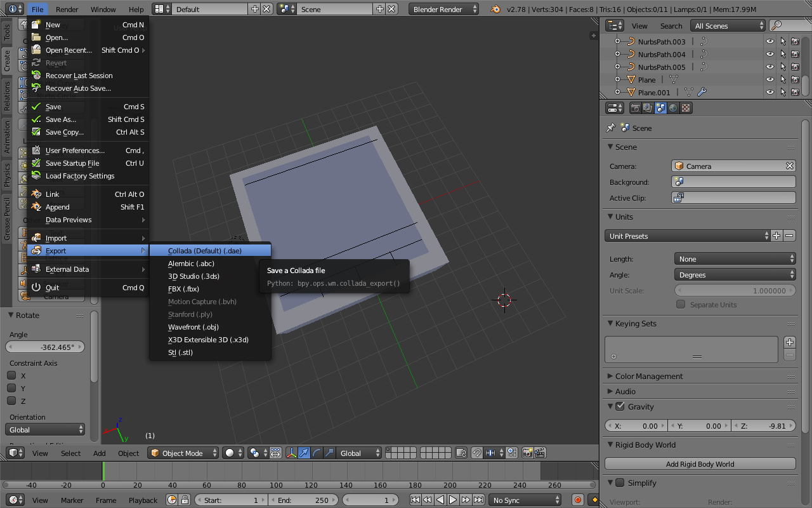
Task: Open the Render properties tab camera icon
Action: [x=635, y=108]
